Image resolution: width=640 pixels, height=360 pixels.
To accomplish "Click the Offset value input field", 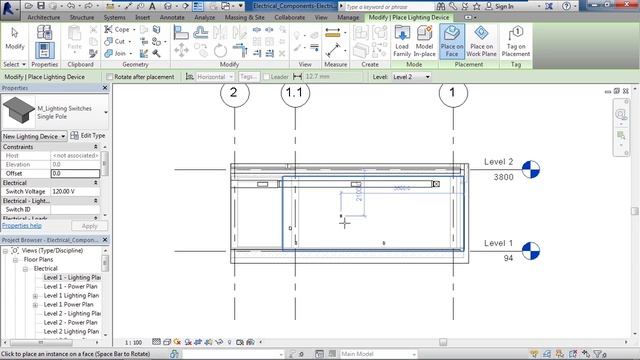I will 75,173.
